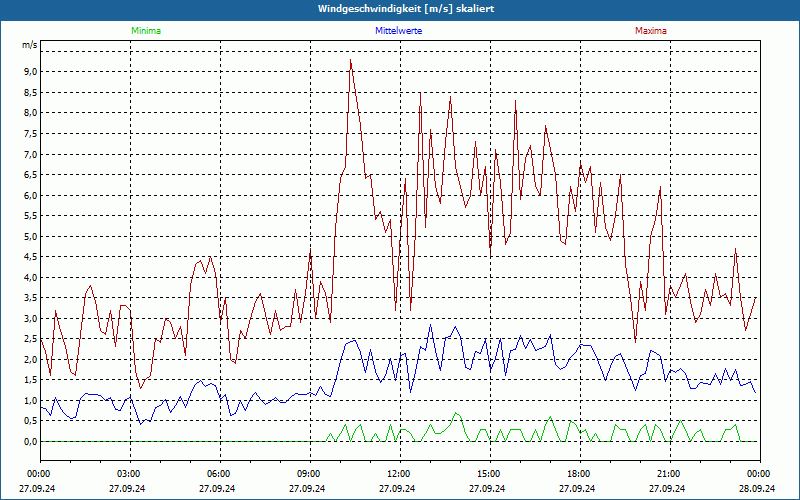Screen dimensions: 800x500
Task: Click the chart title Windgeschwindigkeit [m/s] skaliert
Action: pyautogui.click(x=406, y=9)
